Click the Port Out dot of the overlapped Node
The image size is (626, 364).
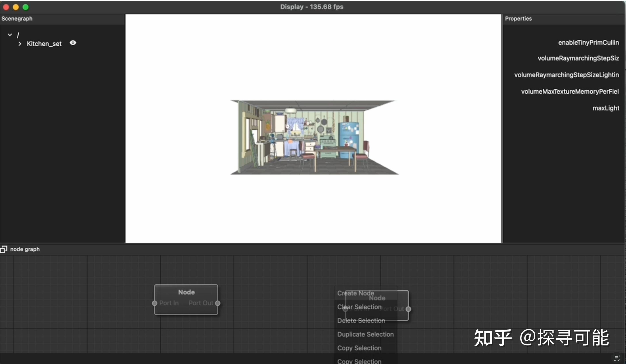408,309
